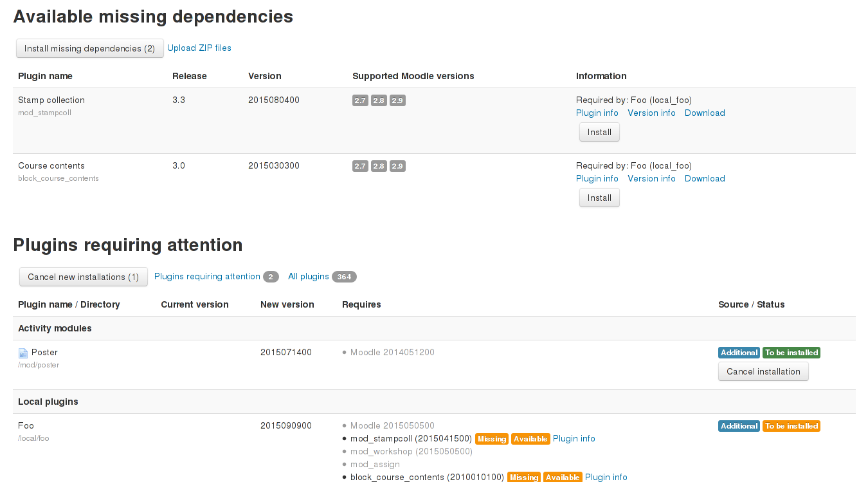
Task: Click Additional badge in Poster row
Action: pyautogui.click(x=739, y=353)
